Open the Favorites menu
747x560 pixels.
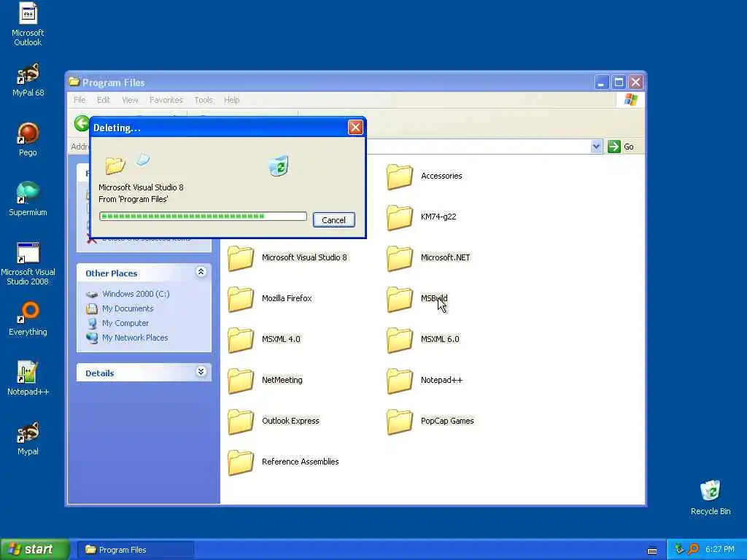[x=166, y=100]
